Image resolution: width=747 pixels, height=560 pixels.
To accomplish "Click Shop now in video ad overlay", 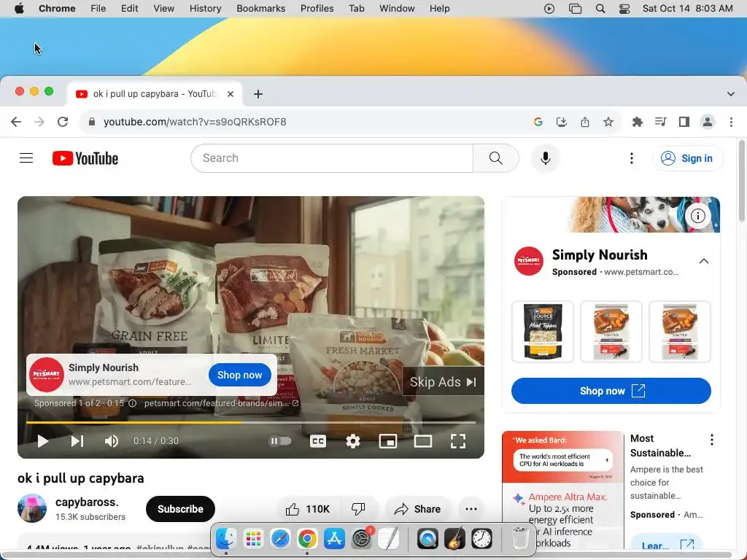I will (239, 375).
